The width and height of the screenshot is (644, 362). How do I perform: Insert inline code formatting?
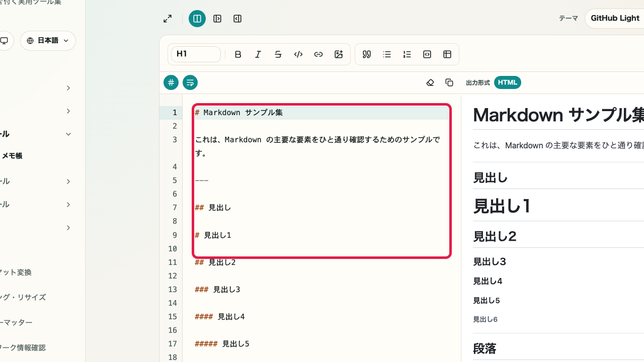[298, 54]
